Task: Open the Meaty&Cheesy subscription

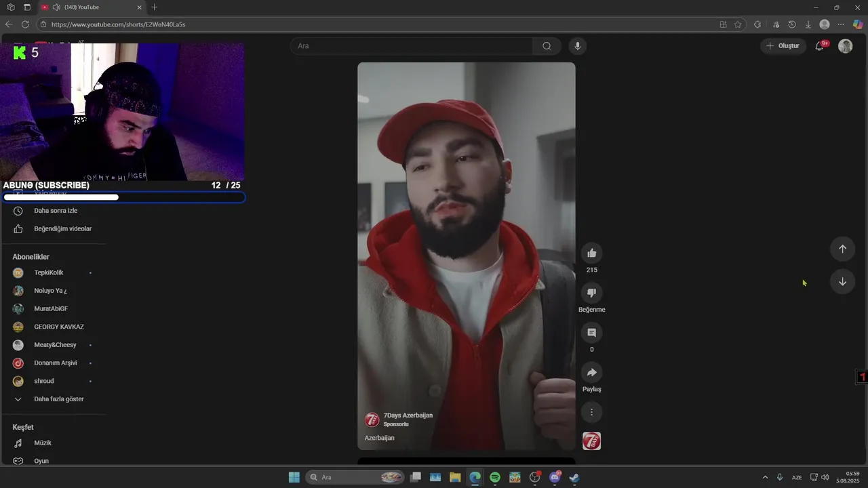Action: tap(54, 345)
